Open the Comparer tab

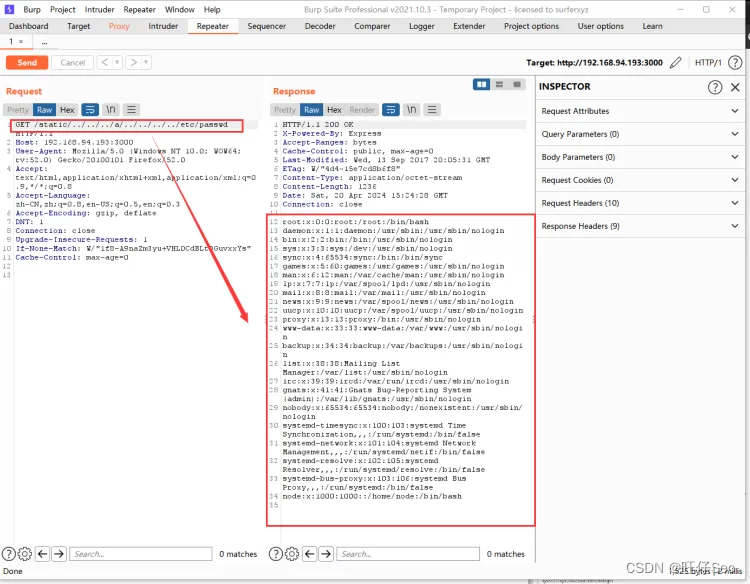[372, 26]
